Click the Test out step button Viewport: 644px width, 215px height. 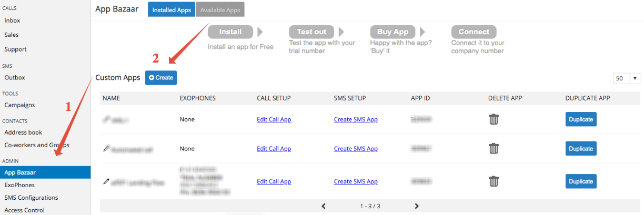(311, 32)
